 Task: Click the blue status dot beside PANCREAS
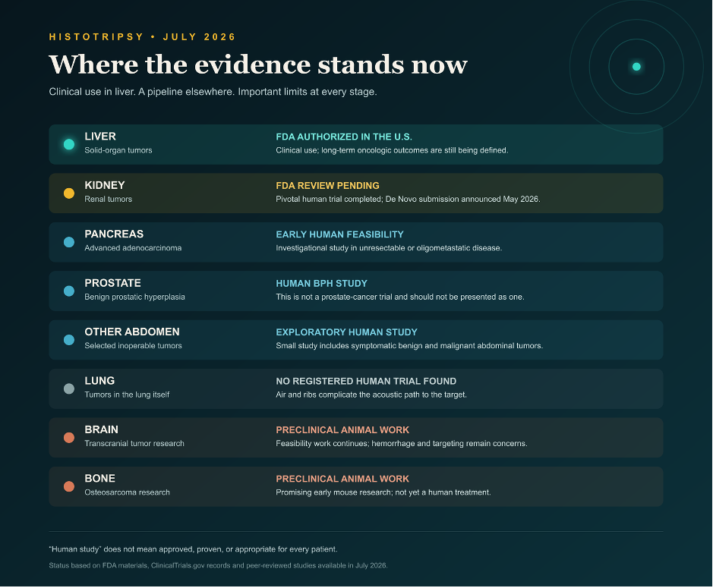tap(69, 242)
